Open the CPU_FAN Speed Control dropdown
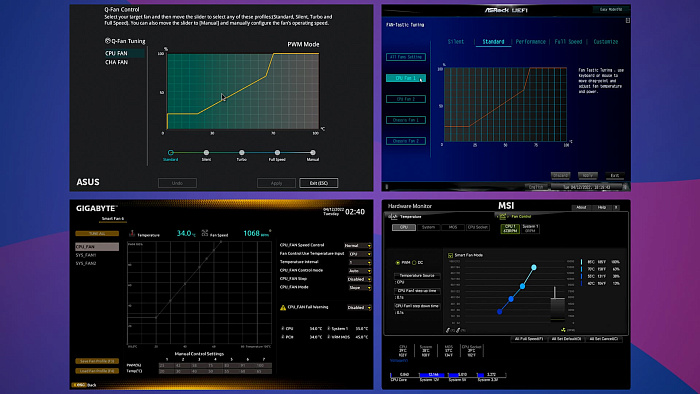700x394 pixels. point(358,245)
